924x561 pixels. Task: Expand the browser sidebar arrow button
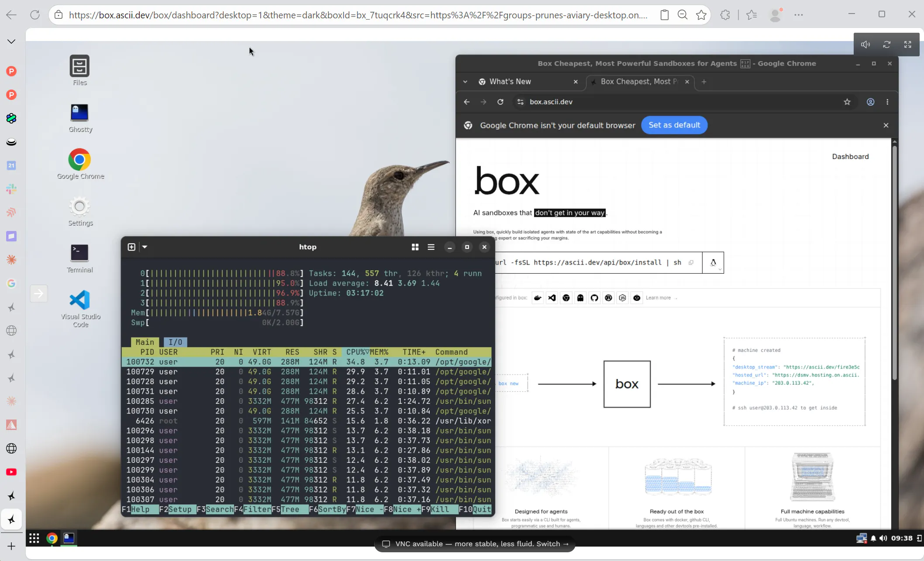point(38,294)
